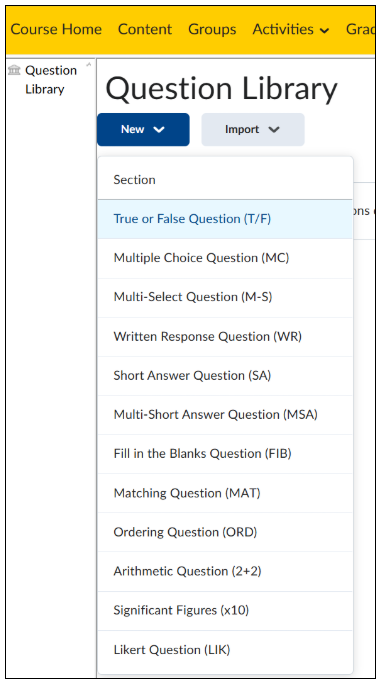
Task: Select Arithmetic Question (2+2)
Action: click(x=225, y=571)
